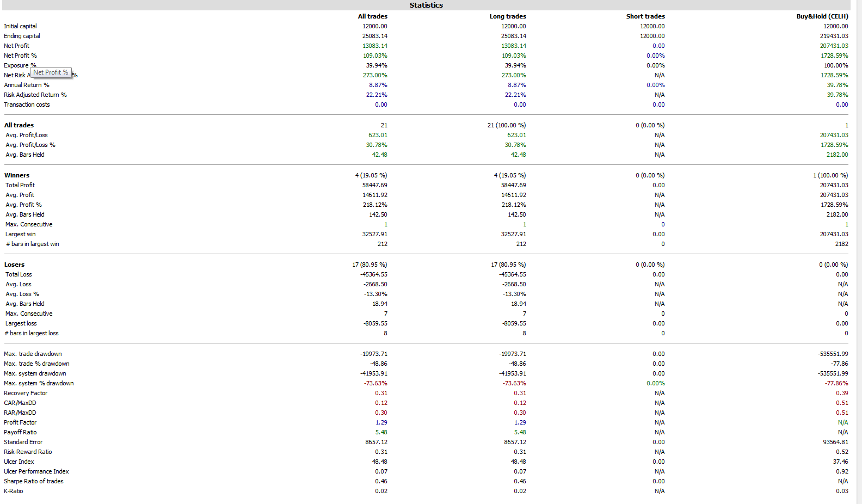Screen dimensions: 862x504
Task: Click the Max. system % drawdown label
Action: 39,383
